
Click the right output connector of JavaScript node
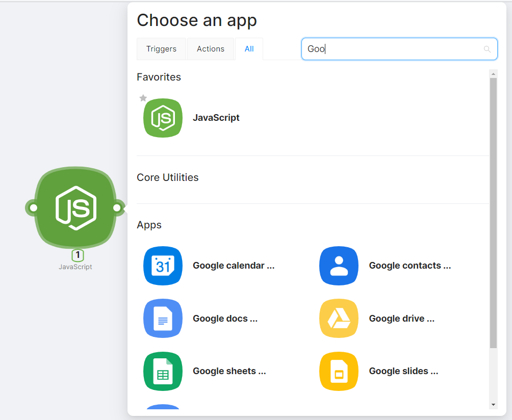(x=117, y=208)
